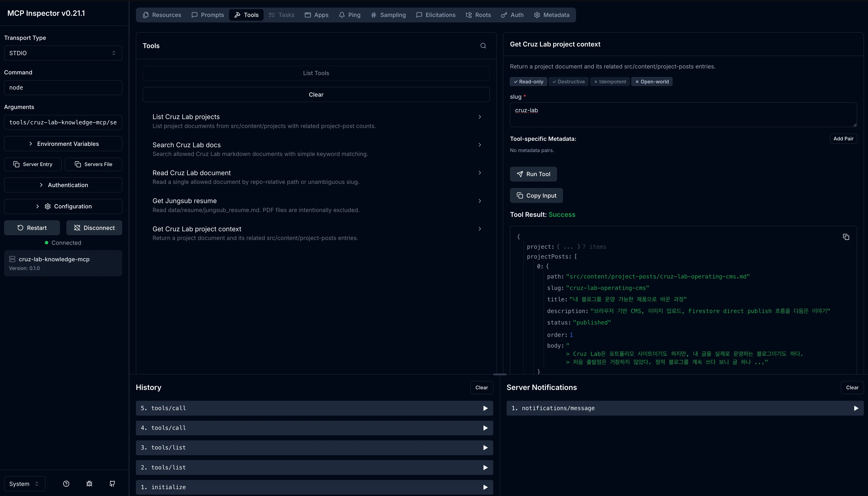
Task: Copy tool result with copy icon
Action: coord(846,237)
